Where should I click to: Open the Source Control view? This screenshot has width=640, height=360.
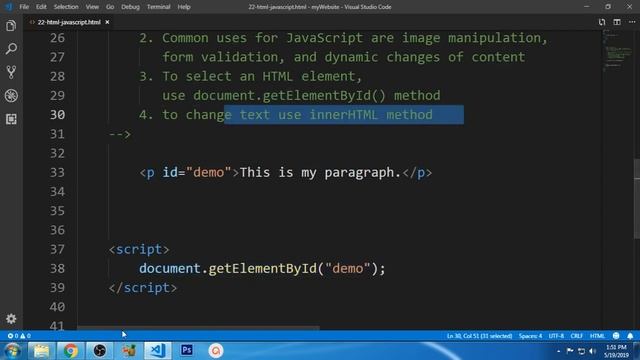(x=11, y=72)
